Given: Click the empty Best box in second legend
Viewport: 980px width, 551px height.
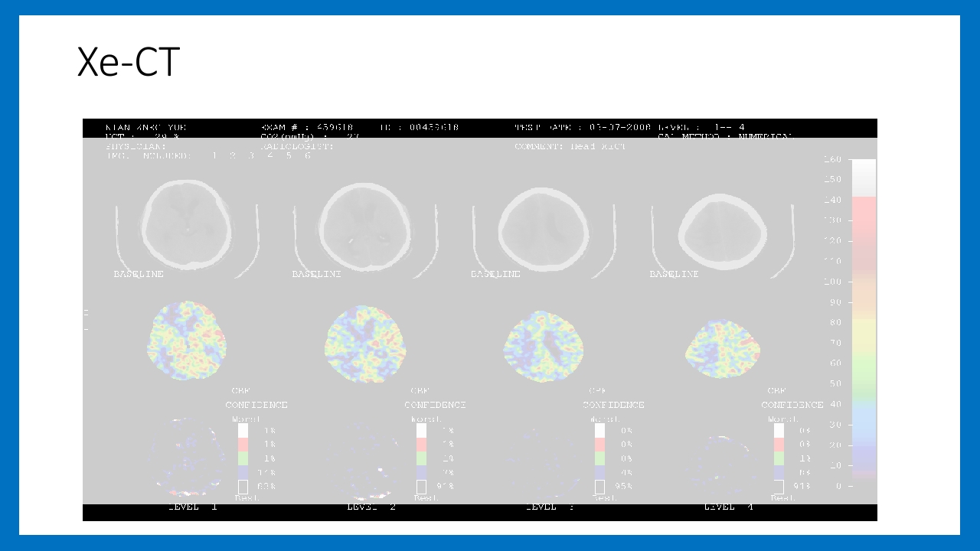Looking at the screenshot, I should pos(421,486).
